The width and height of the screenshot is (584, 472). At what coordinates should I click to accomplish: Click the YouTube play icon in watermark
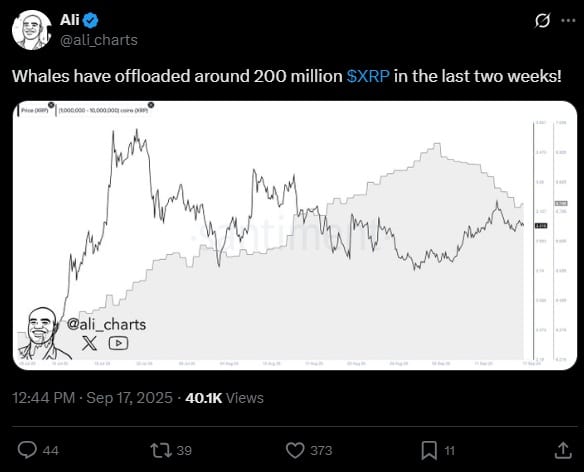click(x=118, y=343)
